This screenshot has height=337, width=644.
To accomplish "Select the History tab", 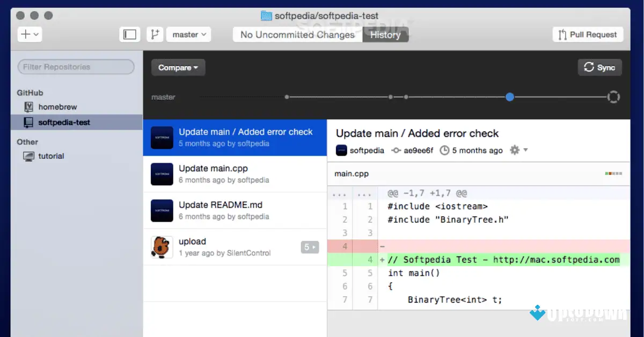I will click(x=385, y=34).
